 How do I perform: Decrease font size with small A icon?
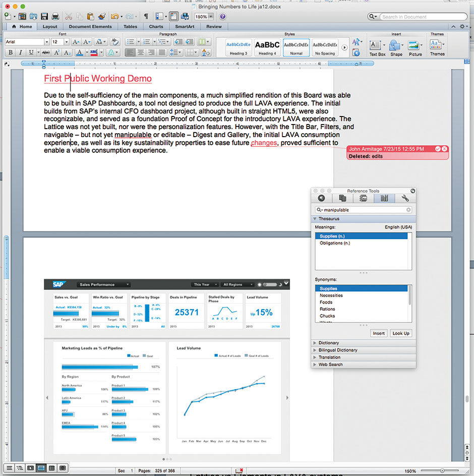click(x=87, y=42)
